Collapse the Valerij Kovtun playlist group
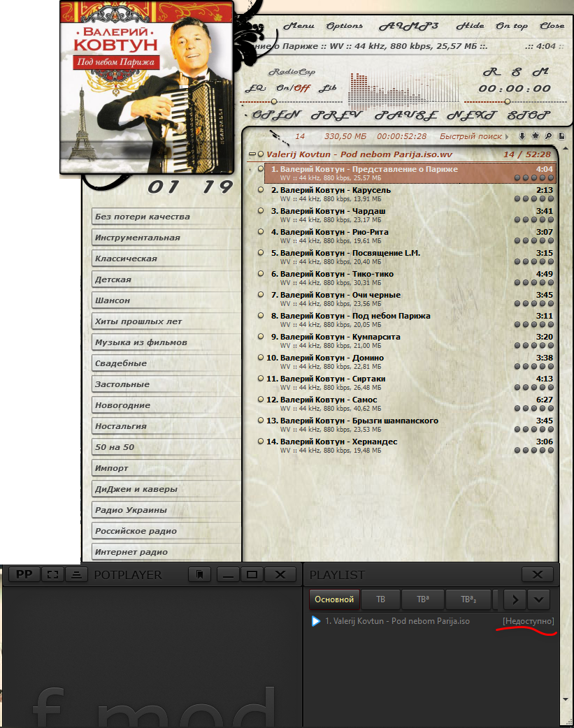Viewport: 574px width, 728px height. coord(252,154)
